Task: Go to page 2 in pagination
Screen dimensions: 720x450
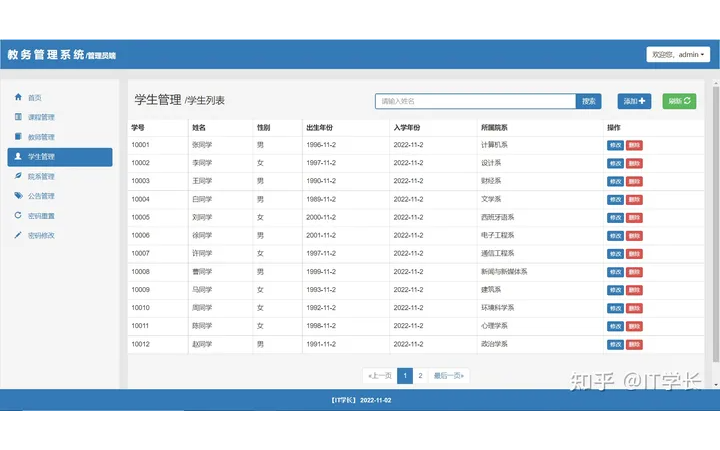Action: (420, 376)
